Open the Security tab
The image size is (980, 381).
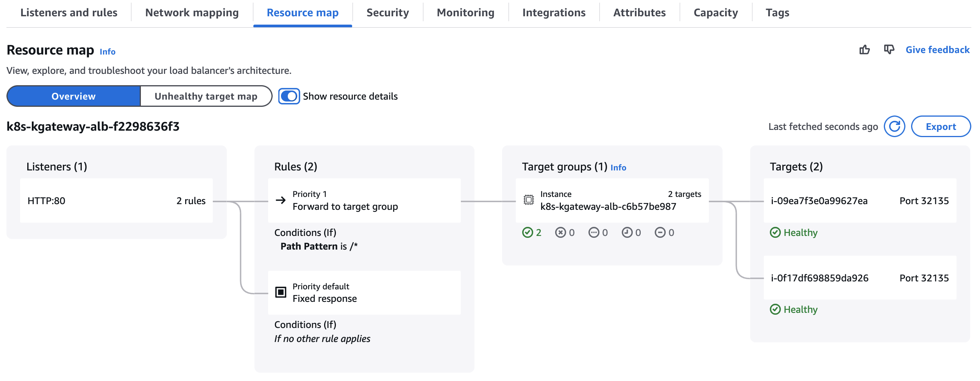387,13
